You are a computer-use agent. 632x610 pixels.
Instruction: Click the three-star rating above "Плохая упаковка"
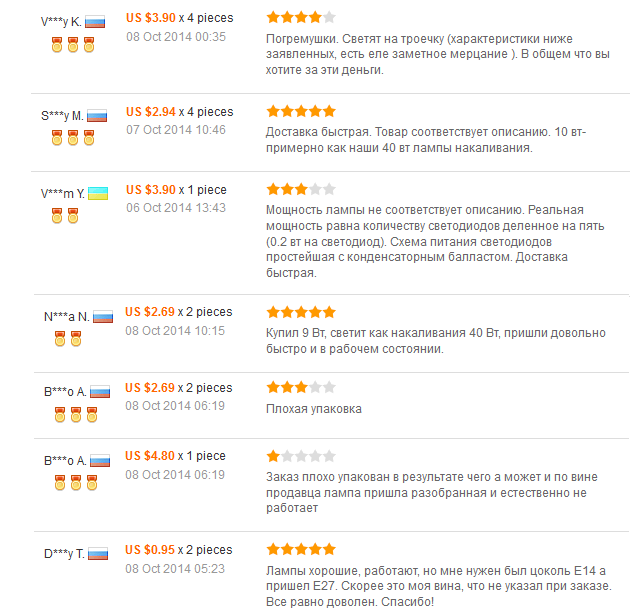301,387
